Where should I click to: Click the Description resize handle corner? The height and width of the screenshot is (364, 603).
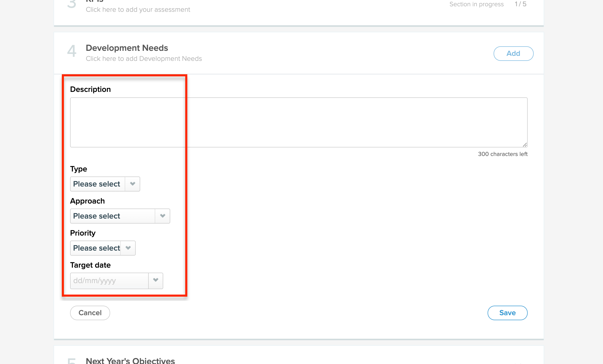tap(525, 145)
